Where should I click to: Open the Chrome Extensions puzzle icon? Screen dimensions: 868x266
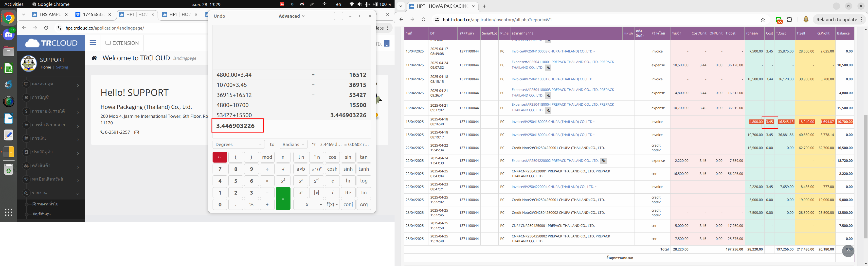pyautogui.click(x=790, y=19)
